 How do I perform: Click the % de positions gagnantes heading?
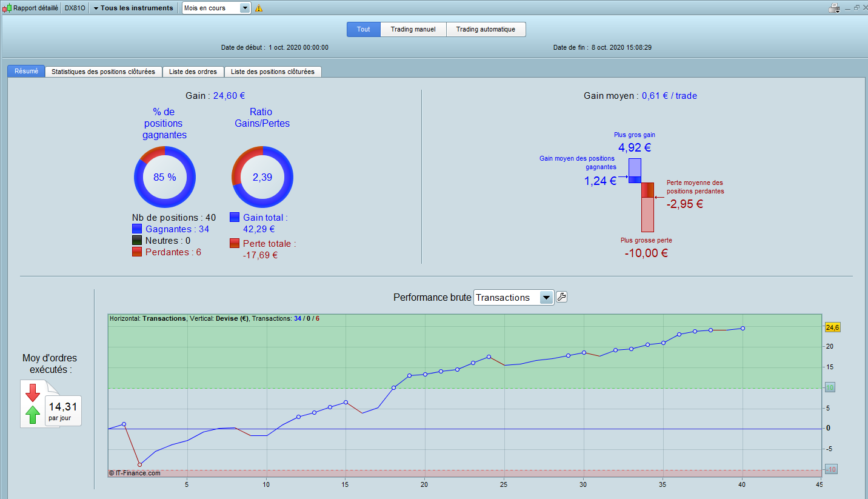coord(165,124)
